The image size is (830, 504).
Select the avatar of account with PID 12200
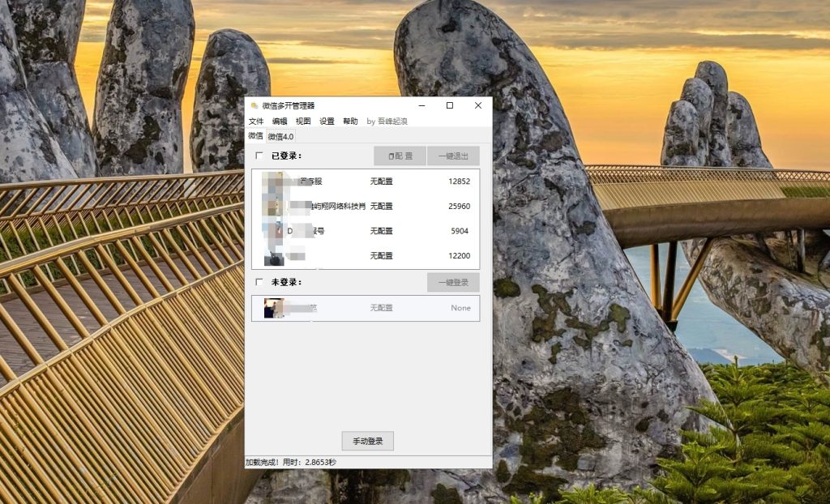point(273,256)
